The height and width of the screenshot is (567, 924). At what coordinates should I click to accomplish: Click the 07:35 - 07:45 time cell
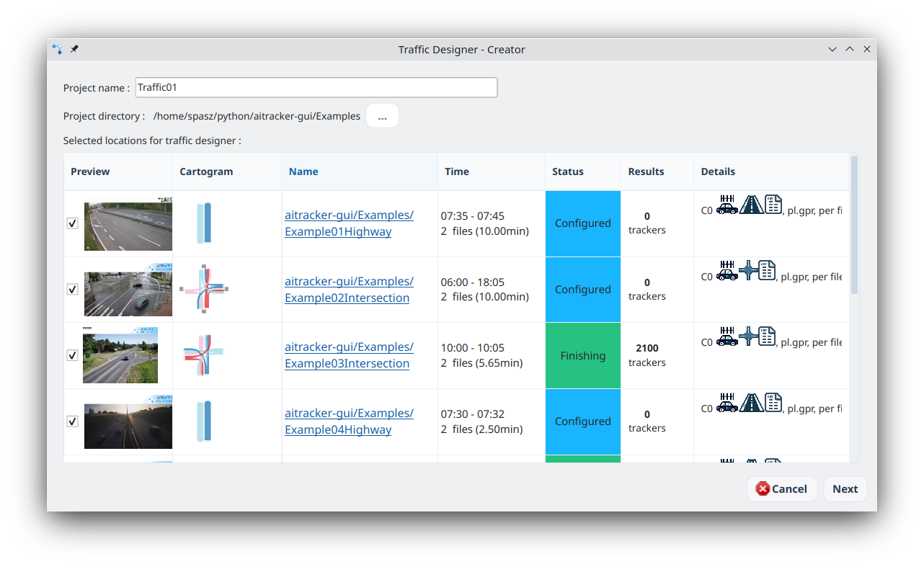tap(492, 223)
